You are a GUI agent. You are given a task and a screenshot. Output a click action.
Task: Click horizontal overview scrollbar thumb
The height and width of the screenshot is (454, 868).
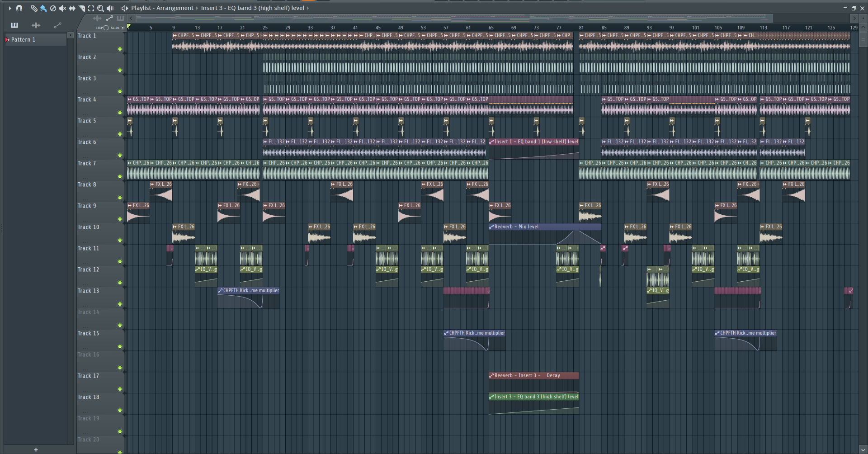pos(454,19)
